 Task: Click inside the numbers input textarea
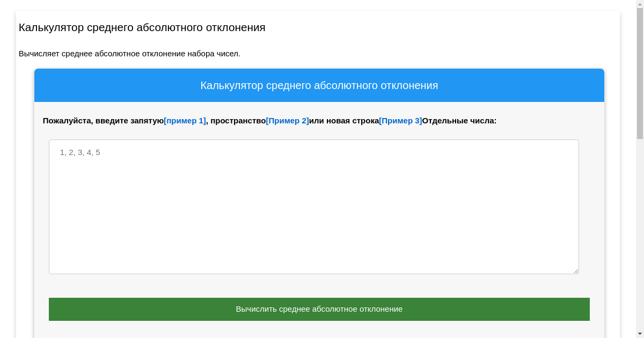[314, 207]
